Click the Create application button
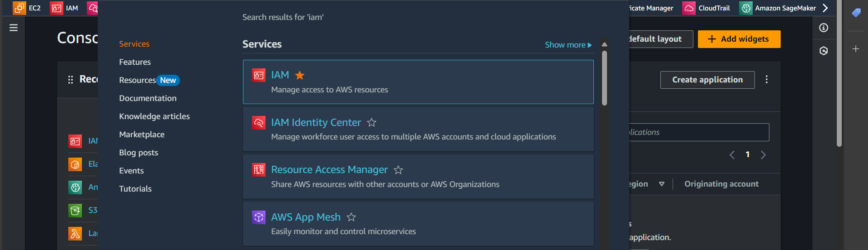 click(x=707, y=80)
